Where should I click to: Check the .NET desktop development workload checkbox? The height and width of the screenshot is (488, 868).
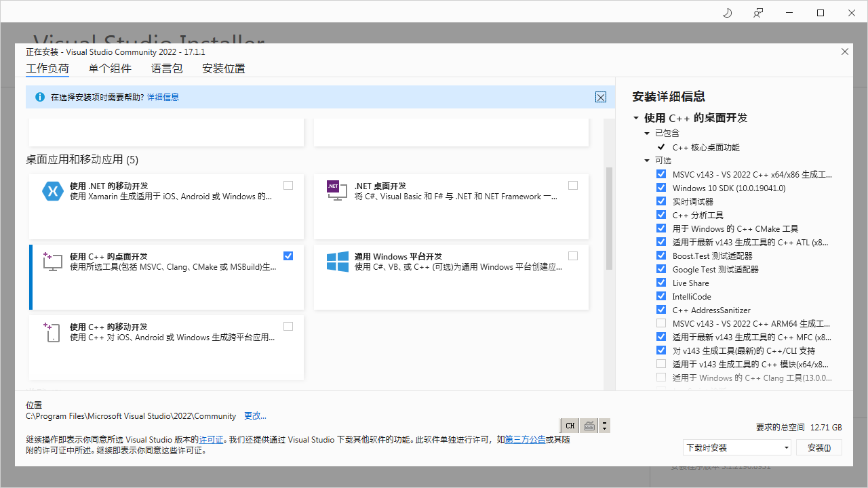point(573,185)
